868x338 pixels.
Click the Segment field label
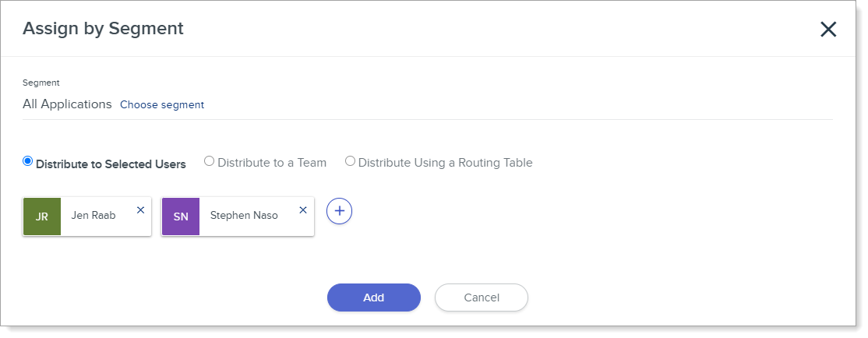pos(41,83)
